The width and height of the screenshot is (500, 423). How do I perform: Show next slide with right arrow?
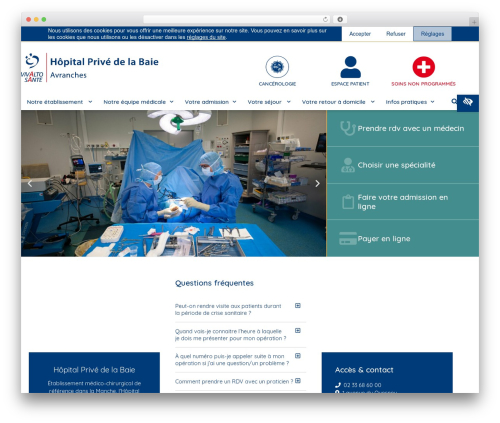317,183
